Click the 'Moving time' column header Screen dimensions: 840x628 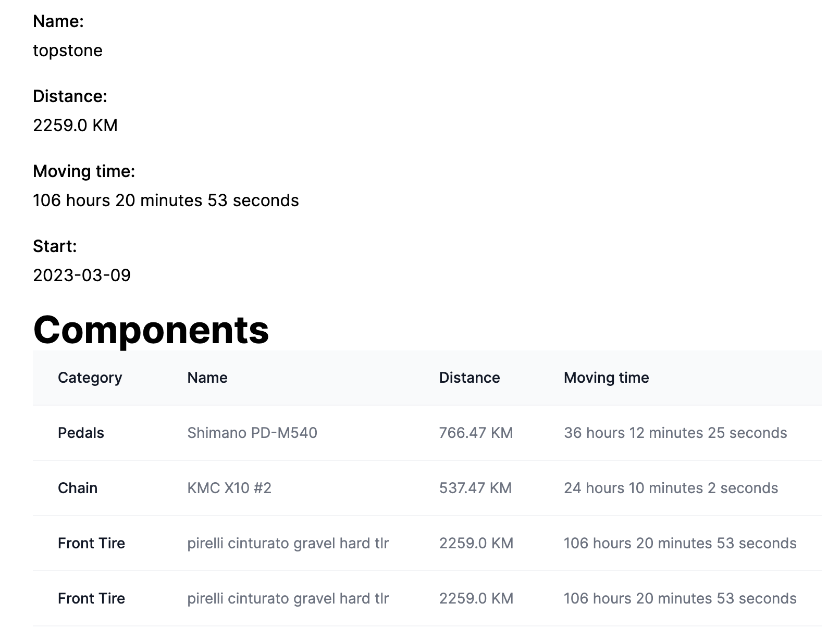[x=607, y=378]
